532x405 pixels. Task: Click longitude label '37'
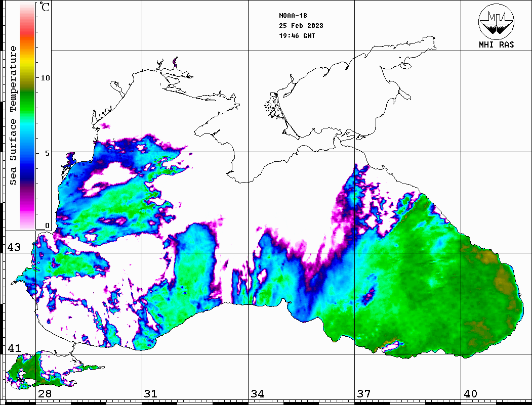(364, 394)
